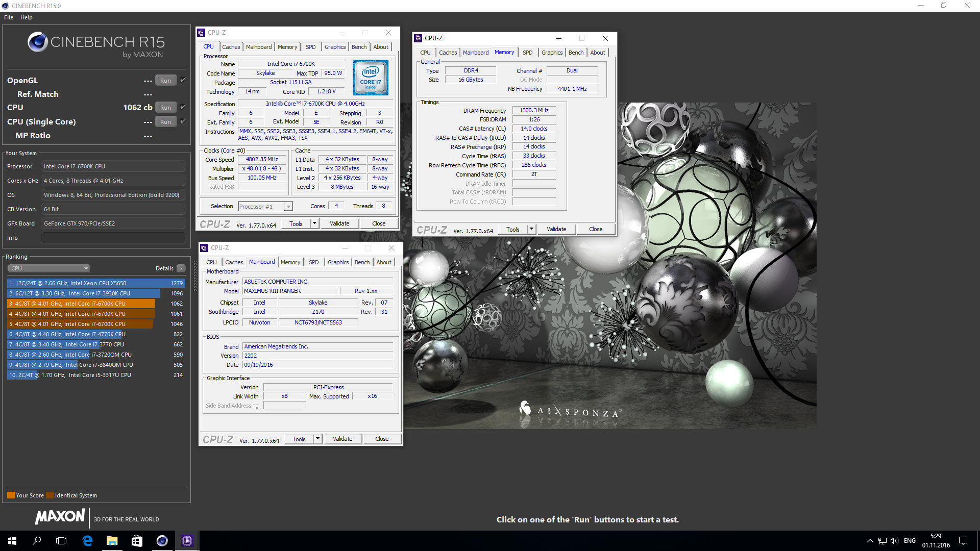Click CPU-Z icon in Memory window title
Viewport: 980px width, 551px height.
(x=418, y=38)
